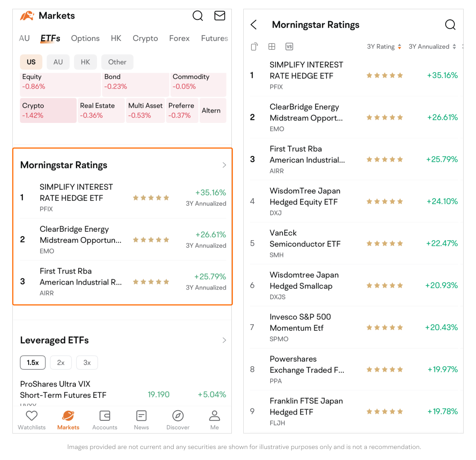476x460 pixels.
Task: Go back from Morningstar Ratings page
Action: click(x=254, y=25)
